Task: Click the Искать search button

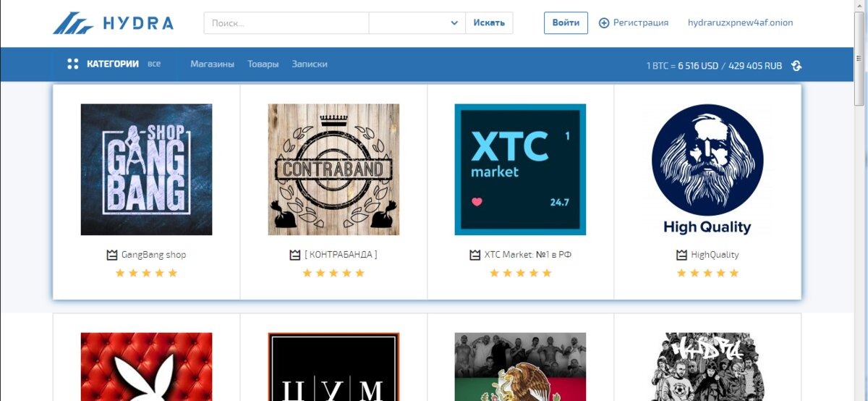Action: click(489, 23)
